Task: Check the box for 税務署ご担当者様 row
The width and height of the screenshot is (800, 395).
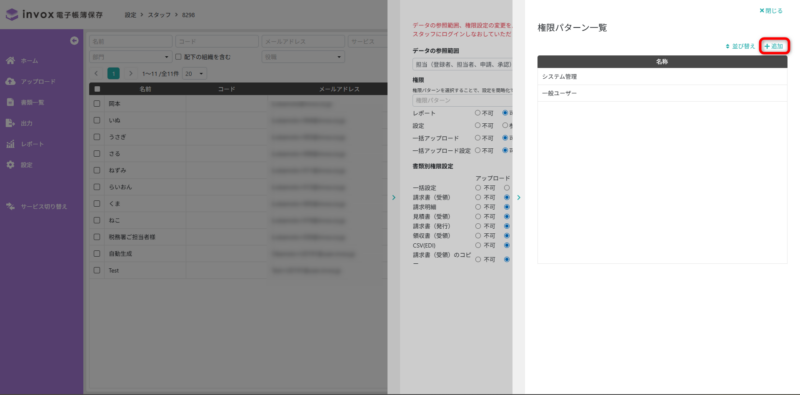Action: (x=97, y=237)
